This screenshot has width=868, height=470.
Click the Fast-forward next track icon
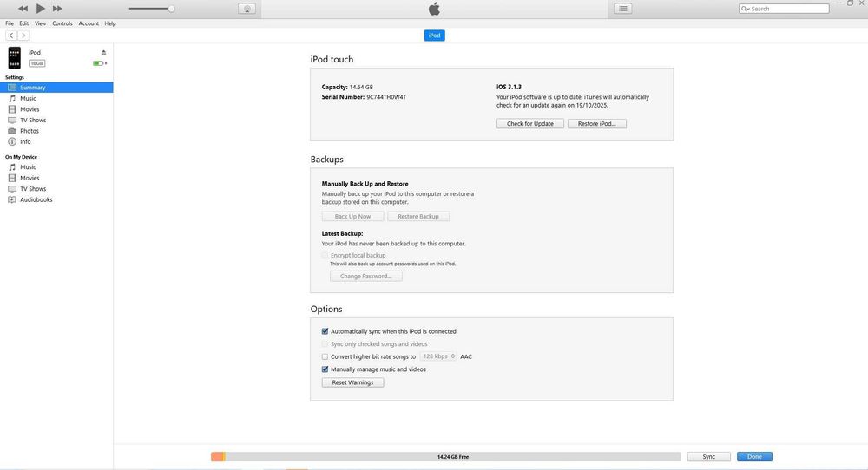tap(57, 9)
